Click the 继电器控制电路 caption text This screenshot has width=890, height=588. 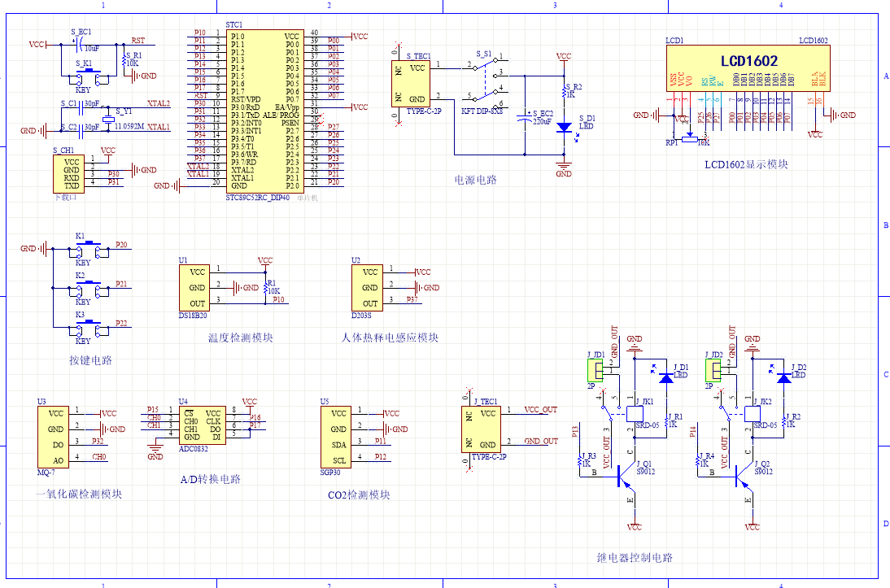(x=634, y=558)
